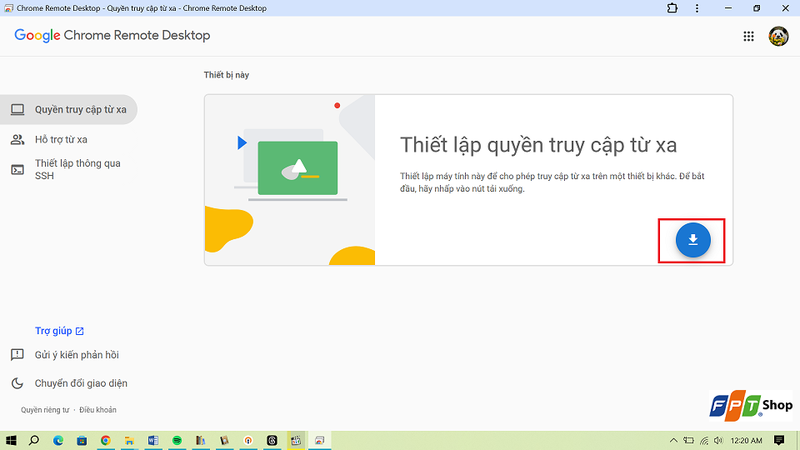Select Quyền truy cập từ xa tab
The height and width of the screenshot is (450, 800).
(x=68, y=110)
